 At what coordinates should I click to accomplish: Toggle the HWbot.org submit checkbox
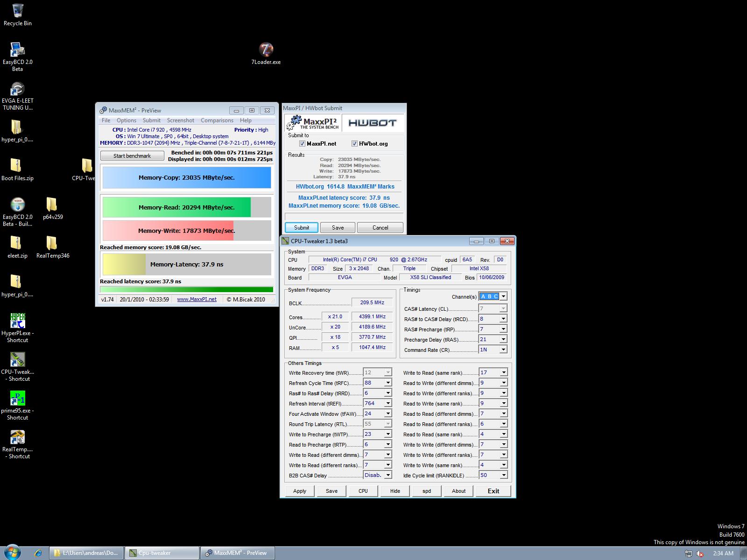click(354, 144)
